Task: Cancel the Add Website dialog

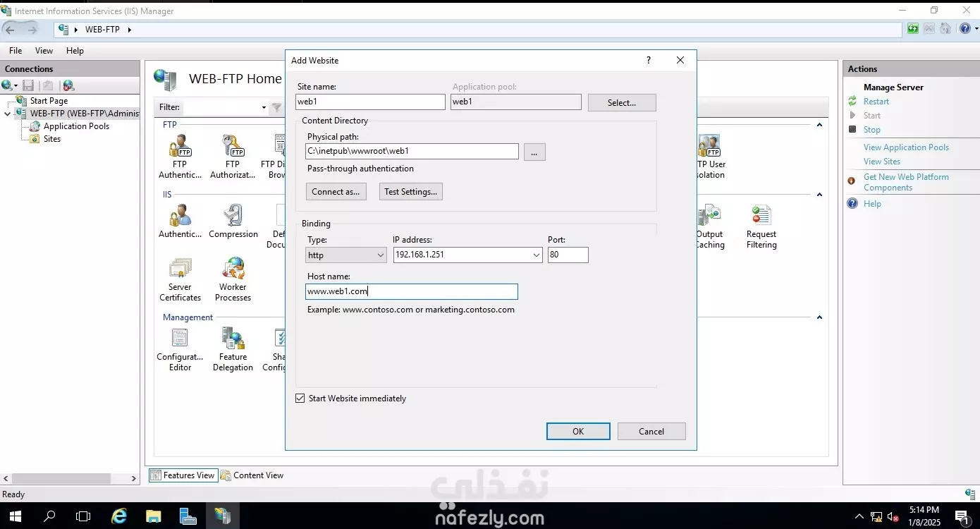Action: coord(651,432)
